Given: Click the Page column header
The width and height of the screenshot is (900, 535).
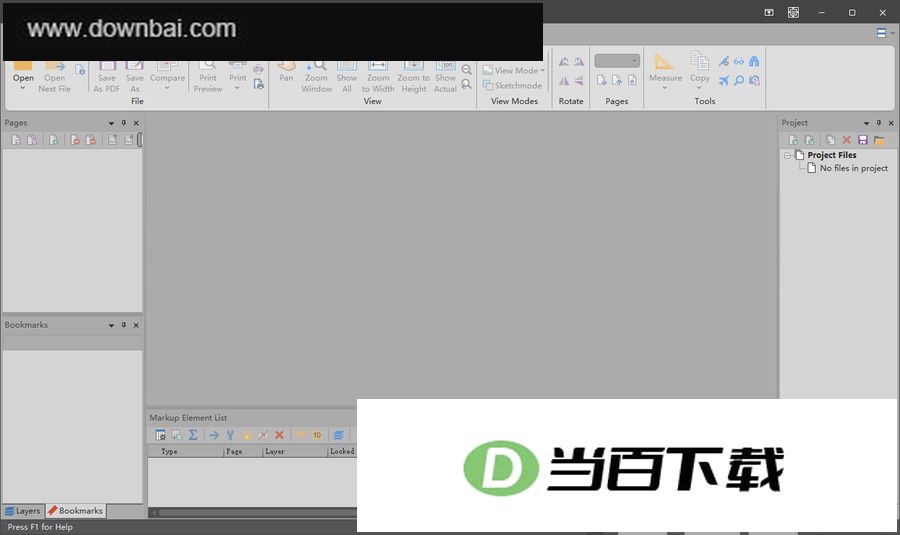Looking at the screenshot, I should coord(242,452).
